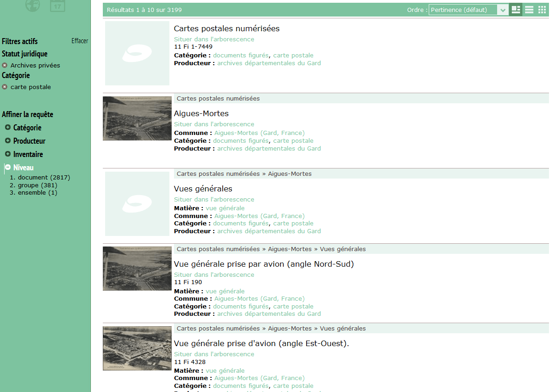Expand the Inventaire refinement section
Screen dimensions: 560x392
pyautogui.click(x=8, y=154)
